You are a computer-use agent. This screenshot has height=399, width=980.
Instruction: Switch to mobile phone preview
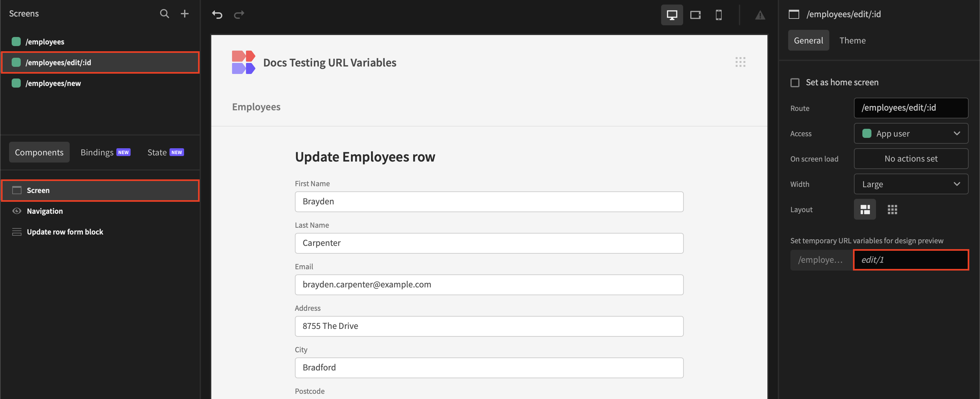(x=719, y=15)
